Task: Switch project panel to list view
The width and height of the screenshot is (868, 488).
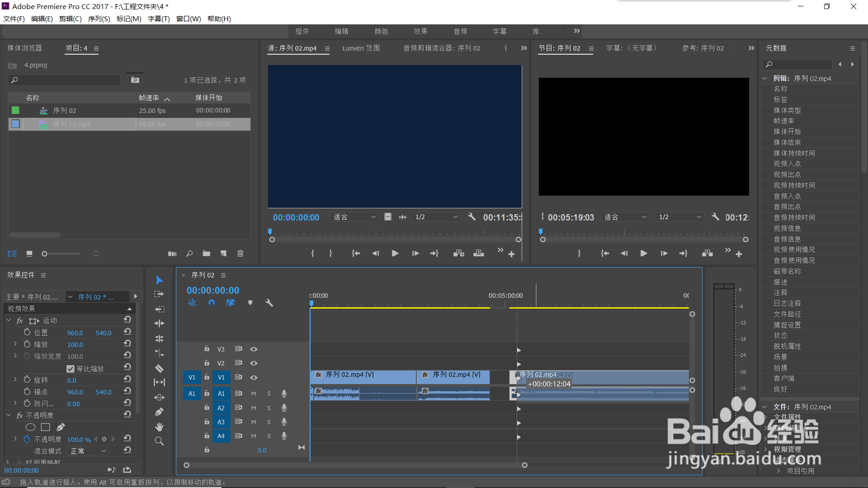Action: coord(12,254)
